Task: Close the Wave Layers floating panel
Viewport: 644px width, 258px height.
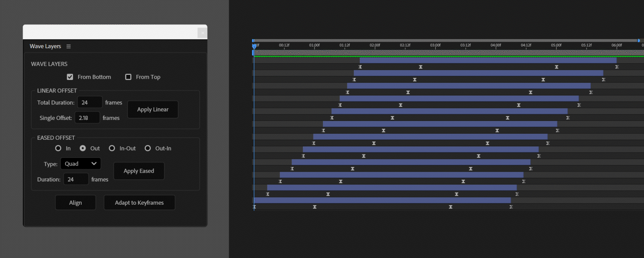Action: point(202,33)
